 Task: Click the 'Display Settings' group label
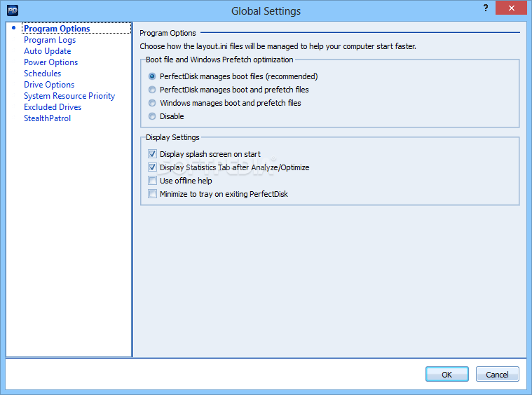click(x=172, y=137)
